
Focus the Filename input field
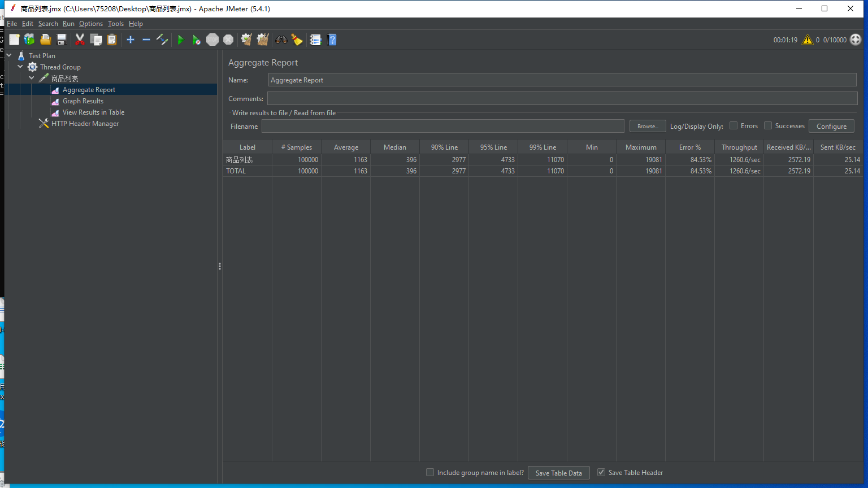[x=442, y=126]
